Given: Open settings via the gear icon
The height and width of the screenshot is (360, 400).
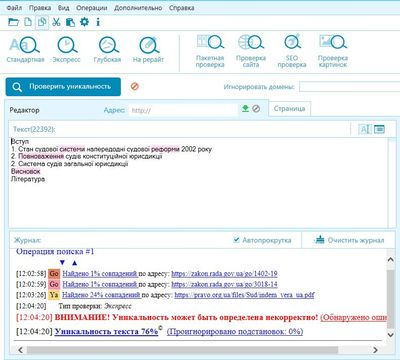Looking at the screenshot, I should (85, 22).
